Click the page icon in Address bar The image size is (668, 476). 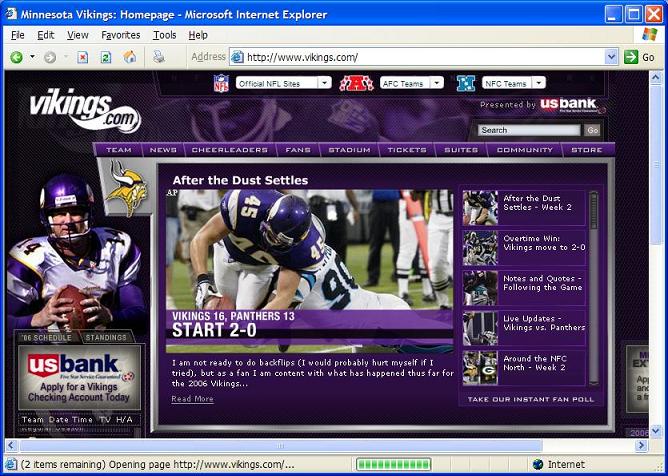tap(237, 57)
